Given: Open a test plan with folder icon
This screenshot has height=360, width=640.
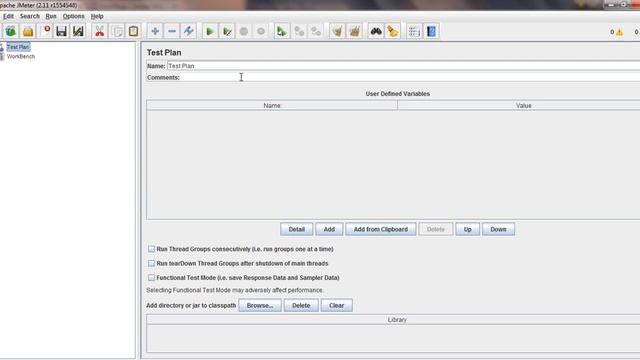Looking at the screenshot, I should [28, 31].
